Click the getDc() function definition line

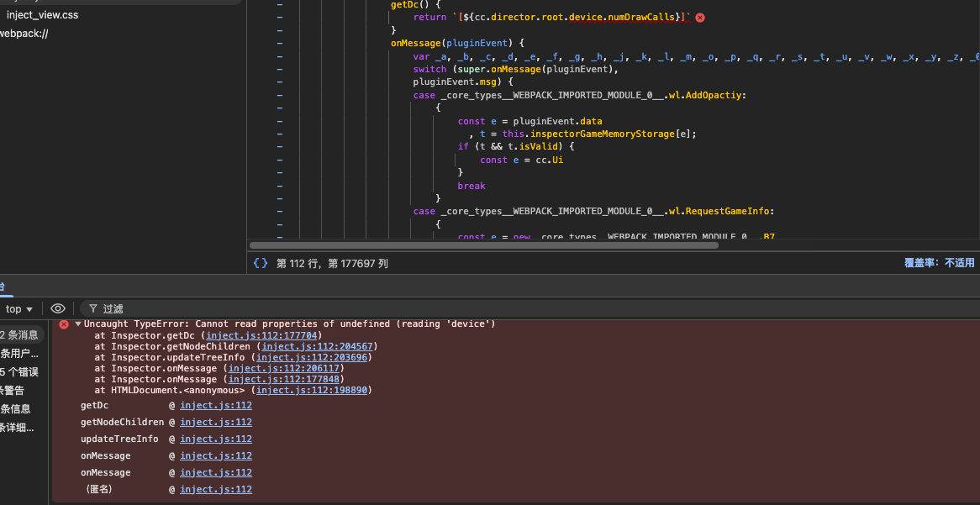coord(416,3)
